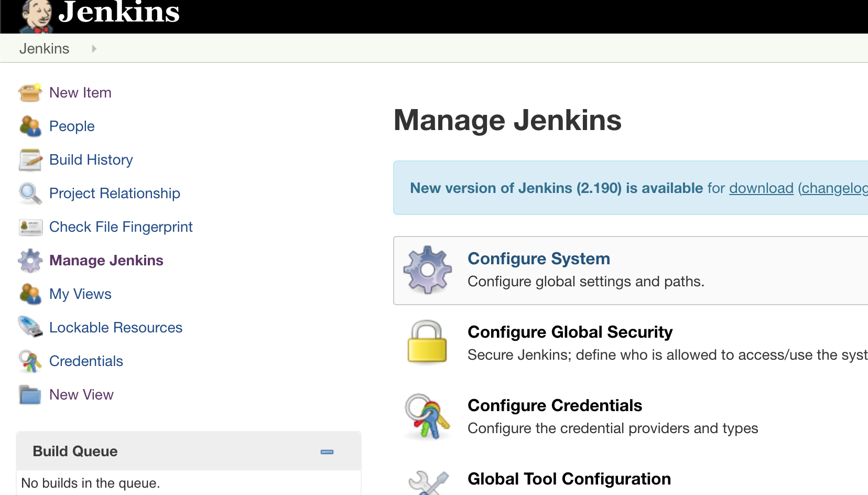Open Lockable Resources link
This screenshot has width=868, height=495.
116,328
